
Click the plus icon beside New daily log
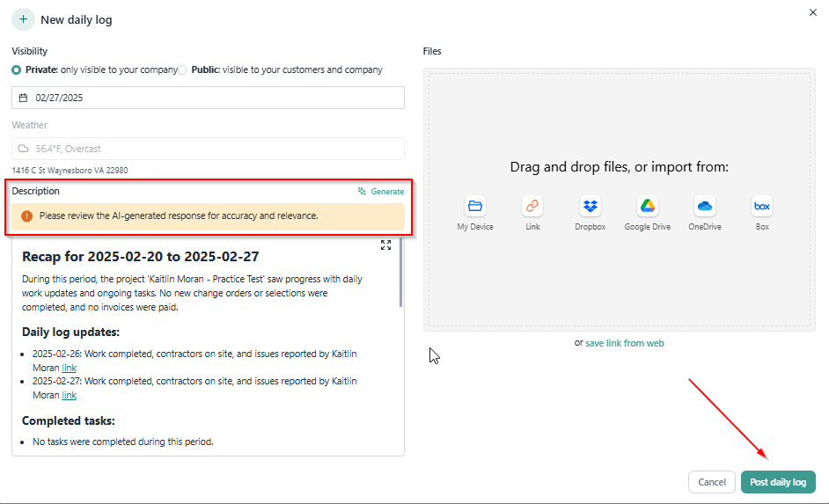(x=23, y=19)
